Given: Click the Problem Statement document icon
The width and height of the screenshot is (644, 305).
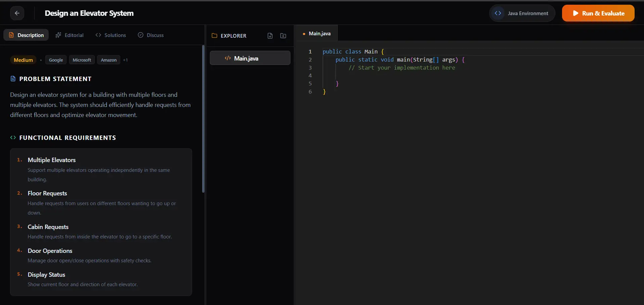Looking at the screenshot, I should click(x=13, y=79).
